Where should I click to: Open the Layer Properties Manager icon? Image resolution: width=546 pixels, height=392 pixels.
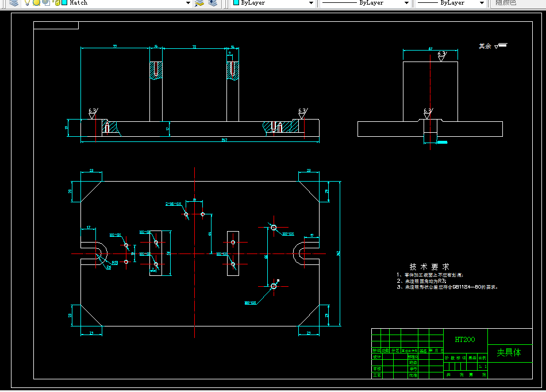[x=14, y=3]
